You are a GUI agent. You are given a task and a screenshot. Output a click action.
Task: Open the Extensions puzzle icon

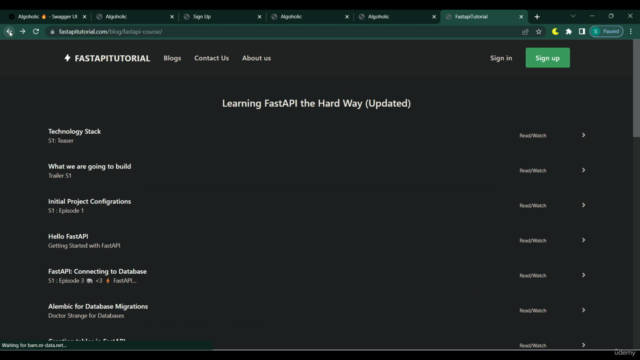569,31
